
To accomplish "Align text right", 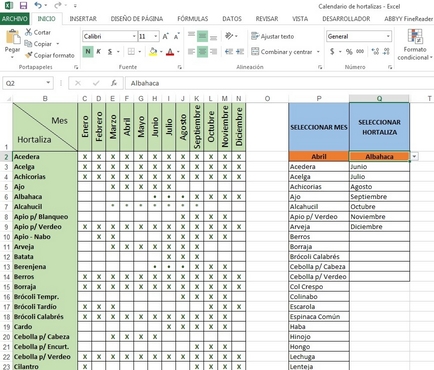I will pos(213,52).
